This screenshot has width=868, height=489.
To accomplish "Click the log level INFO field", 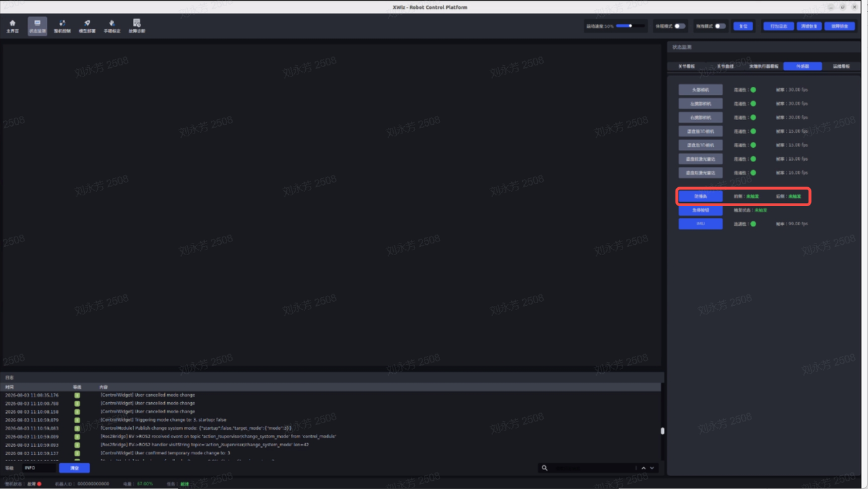I will (x=39, y=468).
